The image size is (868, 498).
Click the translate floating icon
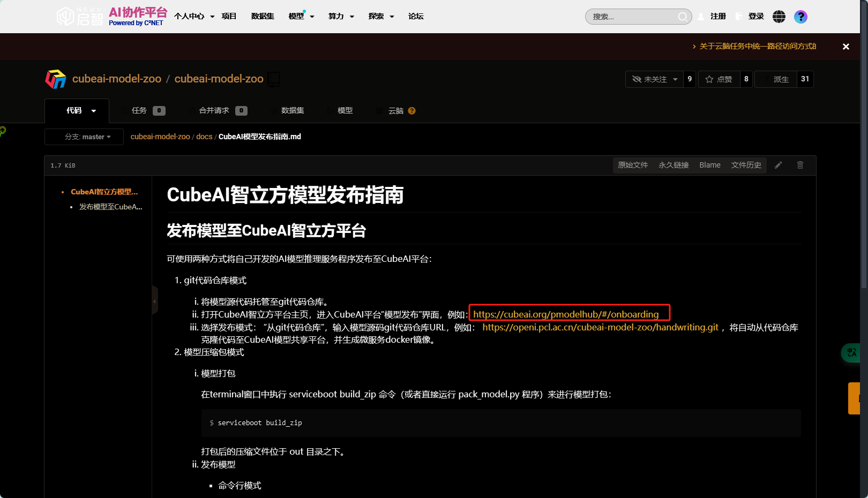[851, 352]
